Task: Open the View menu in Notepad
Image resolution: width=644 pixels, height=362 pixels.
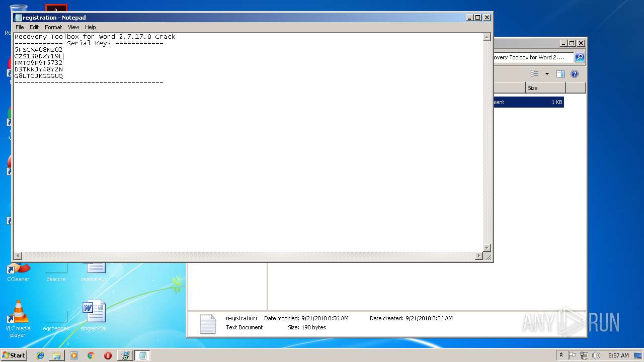Action: pos(73,27)
